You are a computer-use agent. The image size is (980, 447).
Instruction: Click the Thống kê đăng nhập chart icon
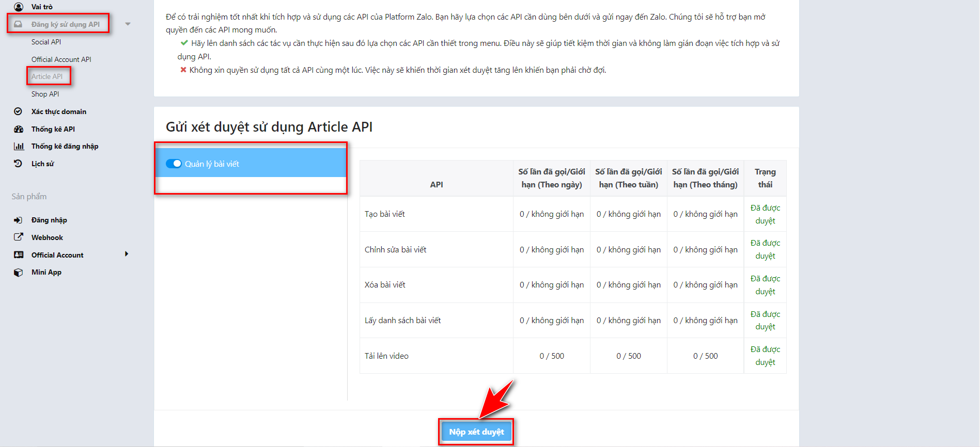point(19,147)
